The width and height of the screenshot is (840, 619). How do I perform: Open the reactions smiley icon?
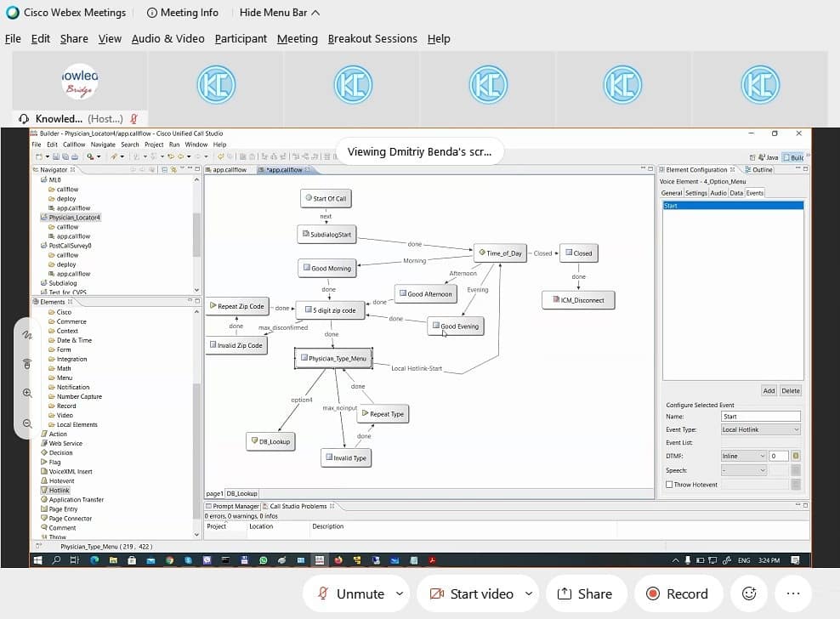tap(749, 593)
